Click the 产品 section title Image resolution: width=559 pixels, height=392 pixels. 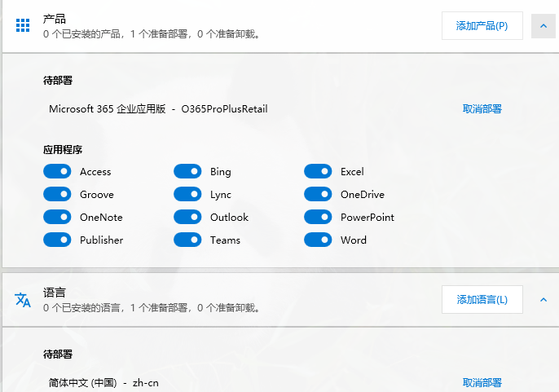[54, 19]
